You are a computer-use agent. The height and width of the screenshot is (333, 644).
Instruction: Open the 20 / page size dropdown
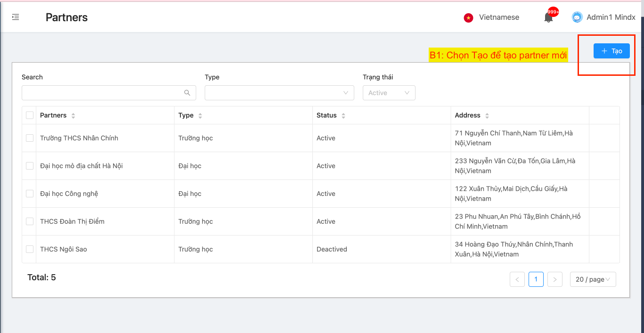pos(593,279)
